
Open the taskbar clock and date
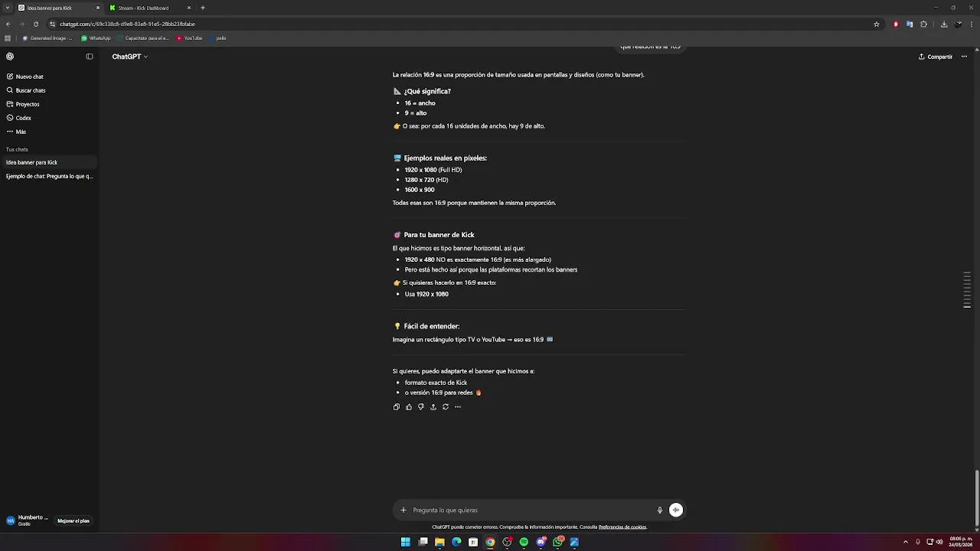[x=961, y=542]
